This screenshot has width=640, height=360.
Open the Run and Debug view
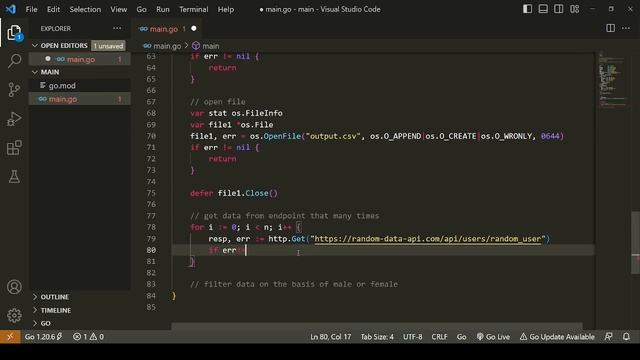coord(14,119)
